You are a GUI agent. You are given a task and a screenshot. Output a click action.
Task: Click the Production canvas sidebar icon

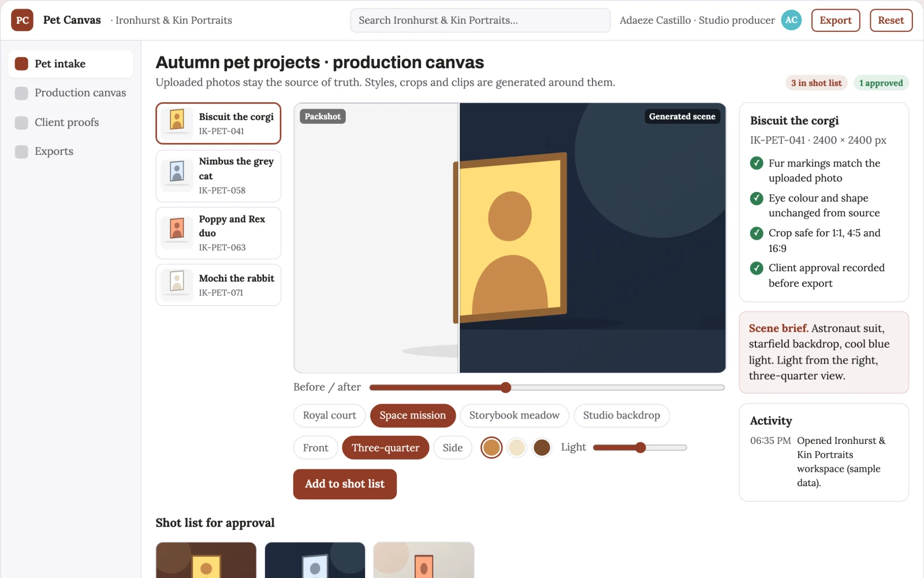pos(21,93)
